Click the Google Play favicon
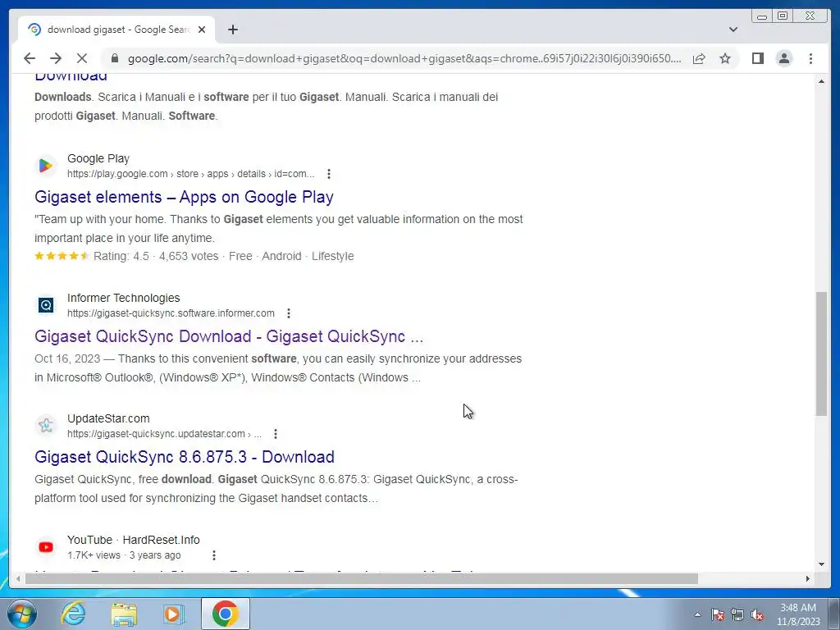840x630 pixels. [x=46, y=166]
